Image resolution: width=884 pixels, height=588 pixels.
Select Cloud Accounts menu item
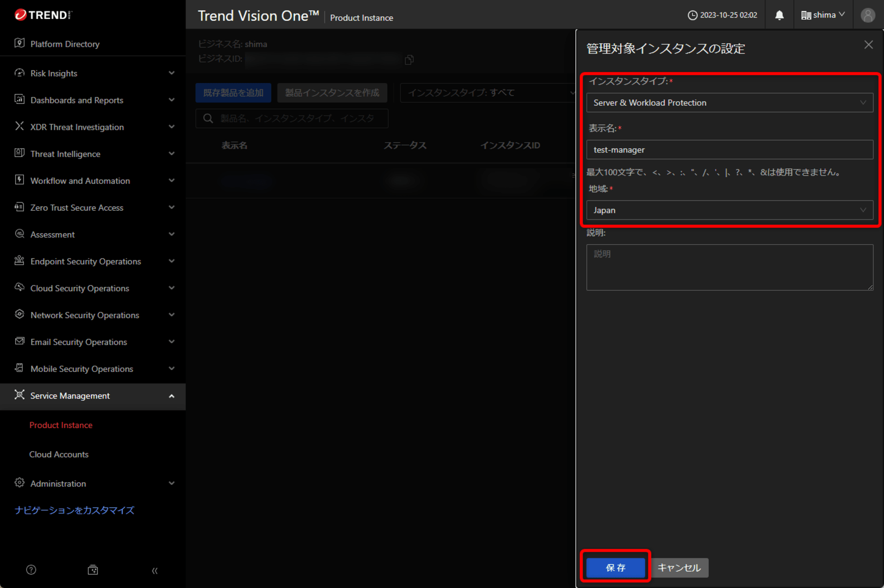(x=58, y=454)
